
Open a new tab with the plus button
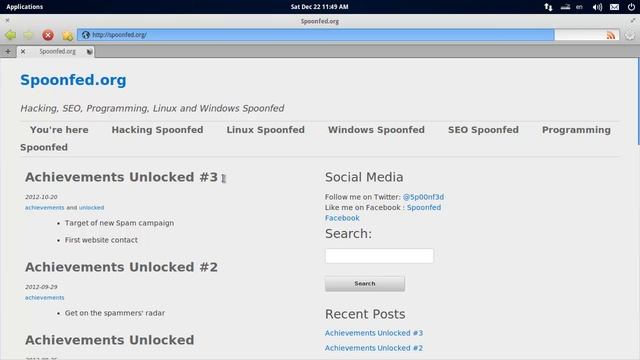[8, 51]
